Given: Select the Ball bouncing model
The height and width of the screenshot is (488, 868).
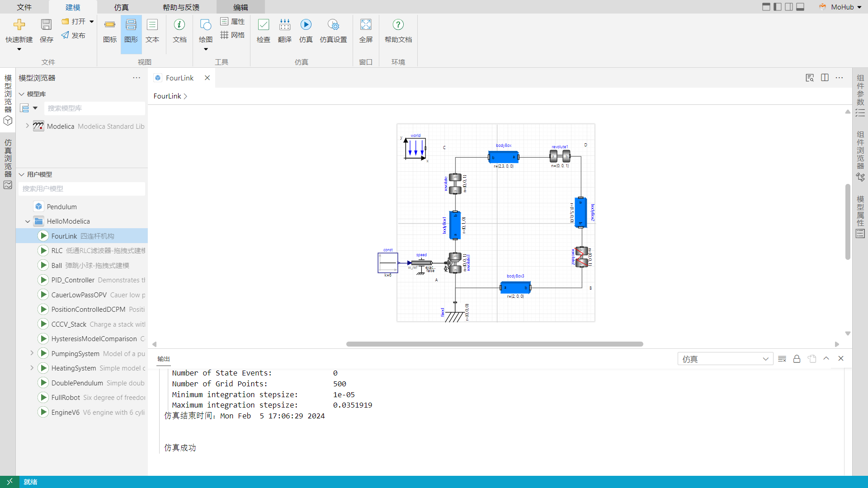Looking at the screenshot, I should point(82,265).
